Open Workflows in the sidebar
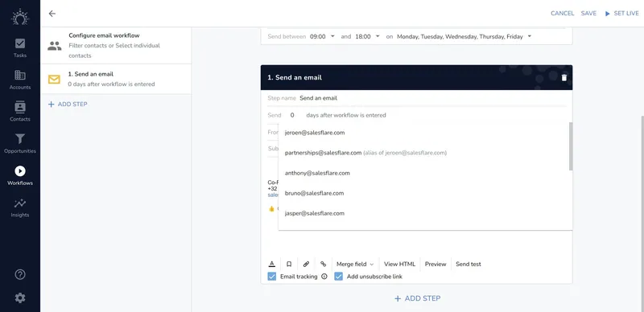This screenshot has width=644, height=312. pos(19,175)
